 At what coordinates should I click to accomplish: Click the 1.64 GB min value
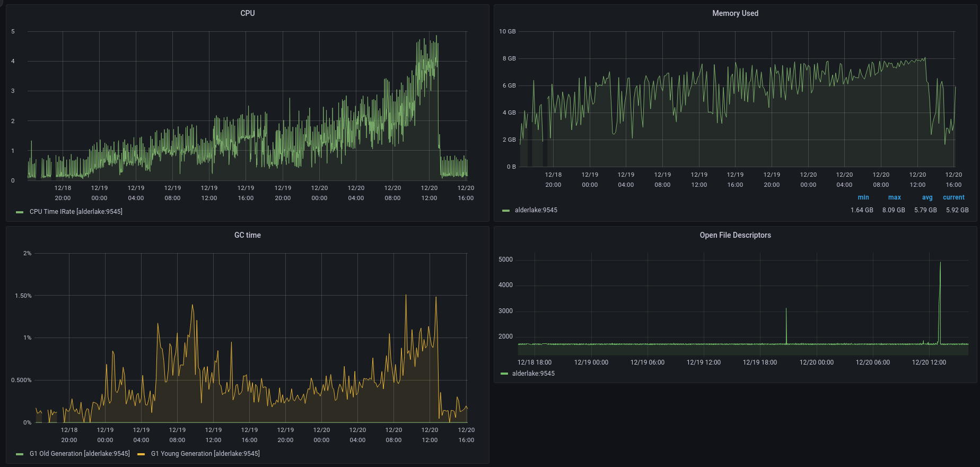click(862, 210)
